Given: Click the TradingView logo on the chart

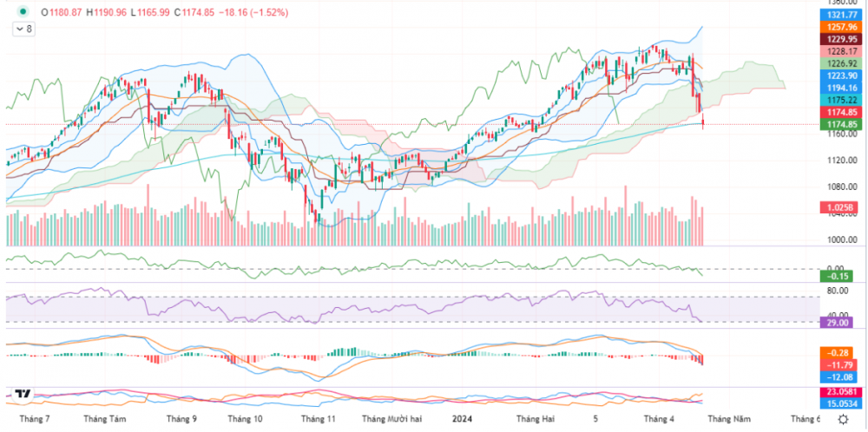Looking at the screenshot, I should coord(23,394).
